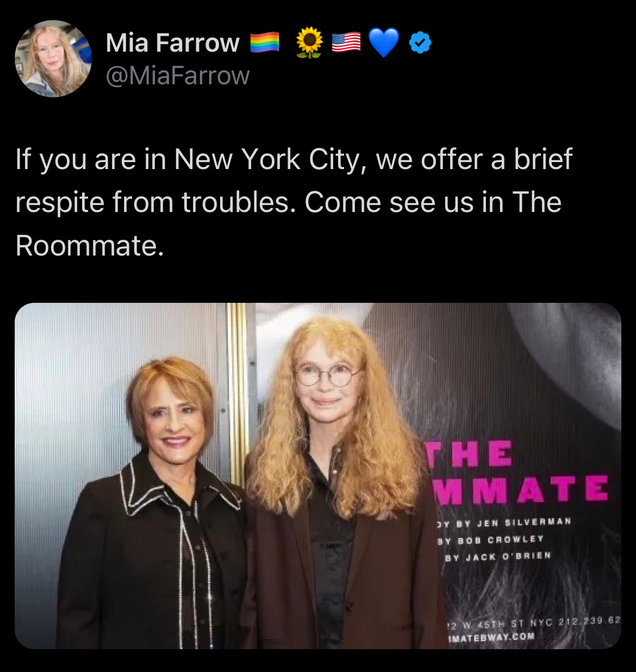Click the rainbow flag emoji
Screen dimensions: 636x672
coord(265,42)
